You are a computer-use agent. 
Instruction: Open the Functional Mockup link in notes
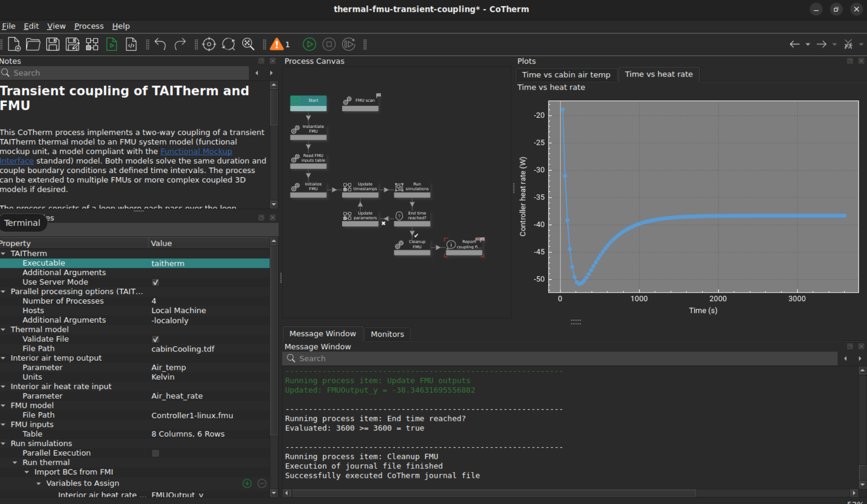click(196, 151)
